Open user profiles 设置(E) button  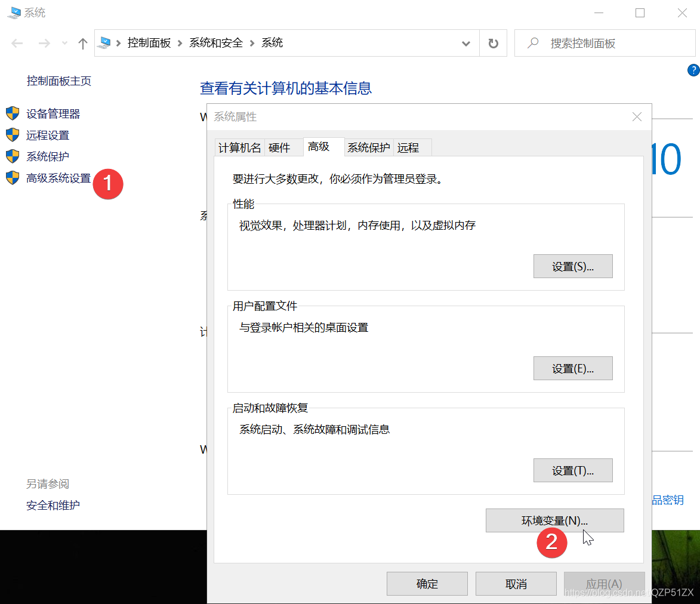pos(573,369)
